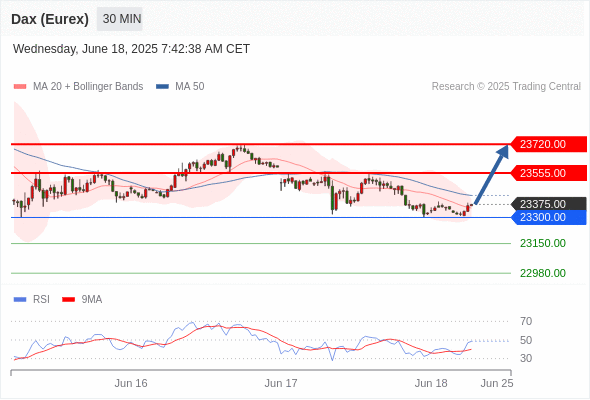Image resolution: width=590 pixels, height=400 pixels.
Task: Click the Jun 17 date axis label
Action: tap(281, 383)
